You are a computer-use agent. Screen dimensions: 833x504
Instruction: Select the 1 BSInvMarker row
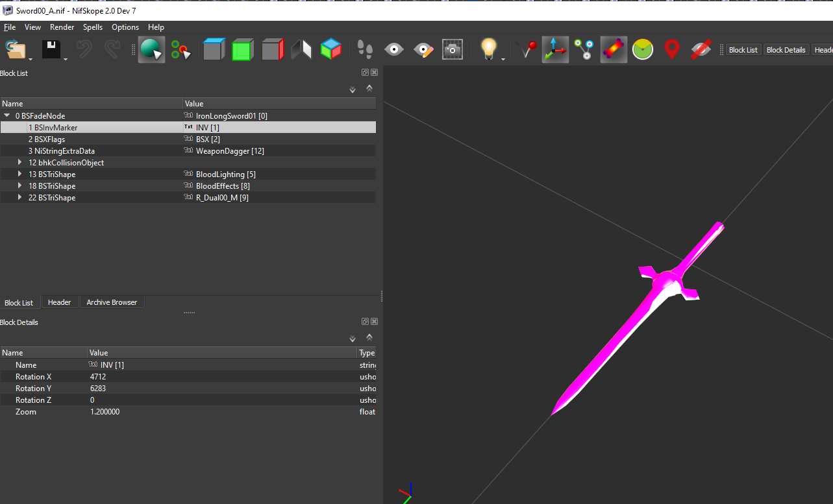click(x=188, y=127)
